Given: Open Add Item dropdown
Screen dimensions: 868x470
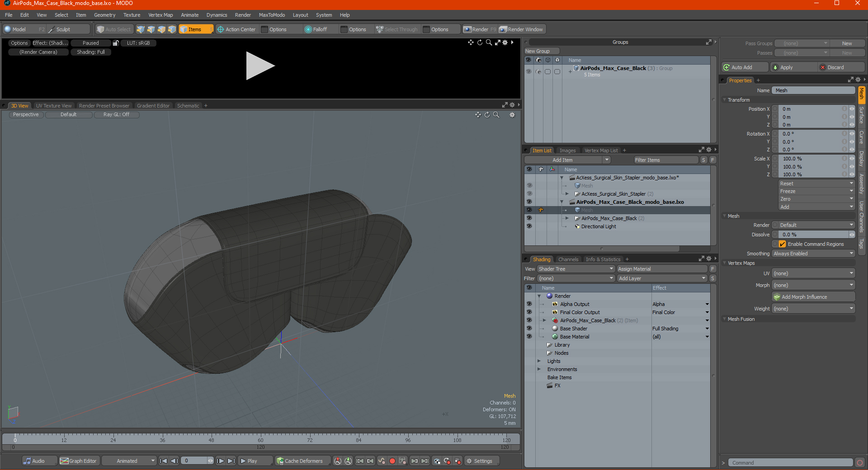Looking at the screenshot, I should pos(567,160).
